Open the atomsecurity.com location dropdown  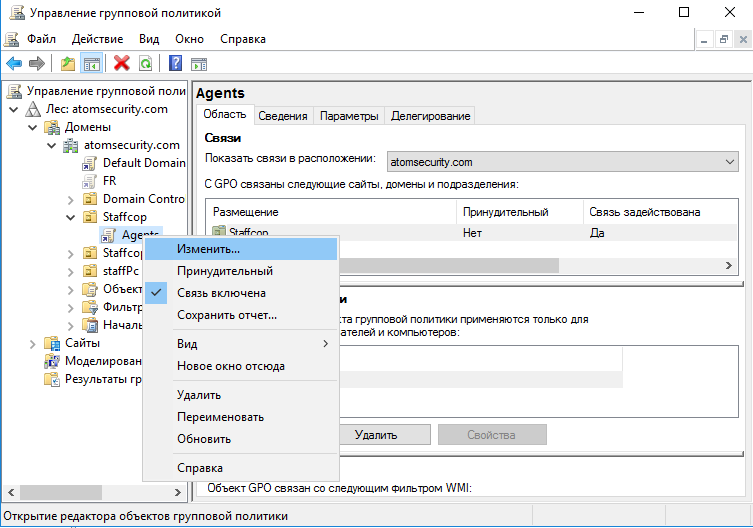(729, 161)
